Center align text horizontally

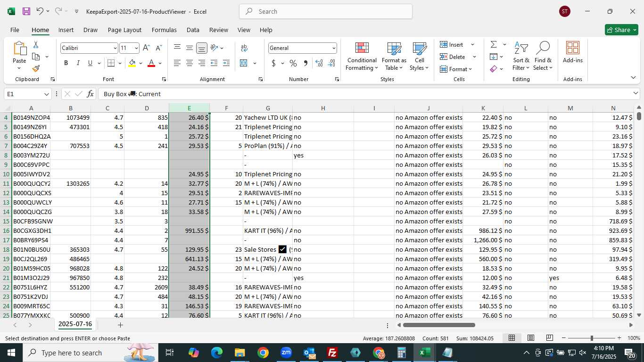point(190,63)
